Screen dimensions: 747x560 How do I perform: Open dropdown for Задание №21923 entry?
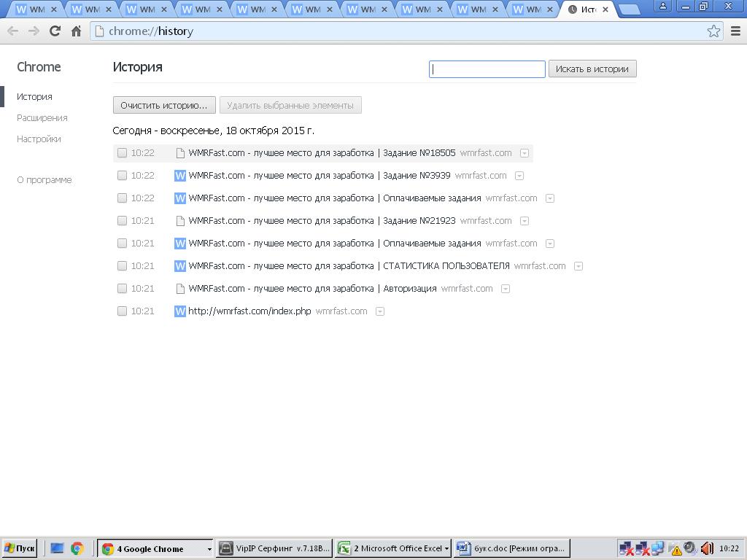pos(524,221)
